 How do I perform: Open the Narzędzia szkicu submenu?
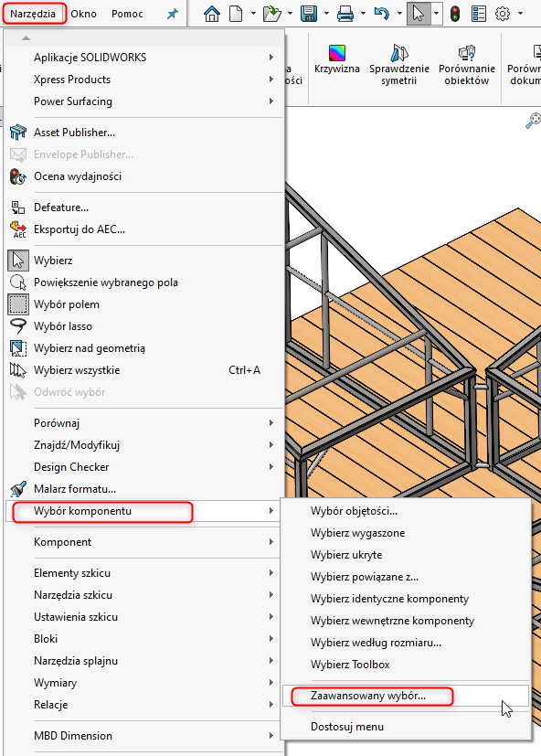pyautogui.click(x=143, y=595)
